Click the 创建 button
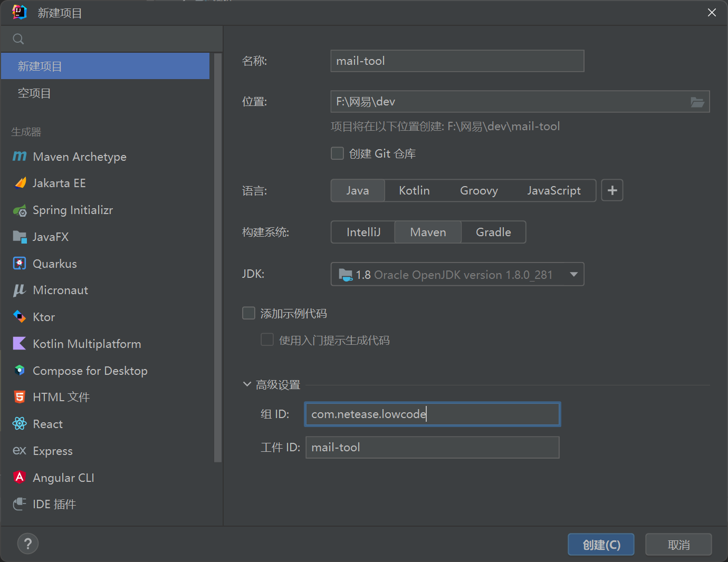Screen dimensions: 728x562 (601, 544)
